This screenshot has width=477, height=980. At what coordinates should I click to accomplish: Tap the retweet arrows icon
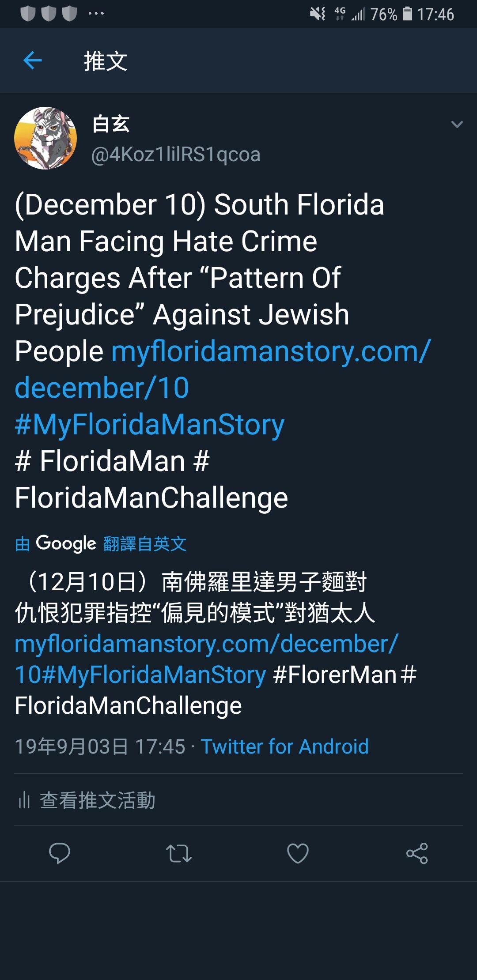(179, 853)
